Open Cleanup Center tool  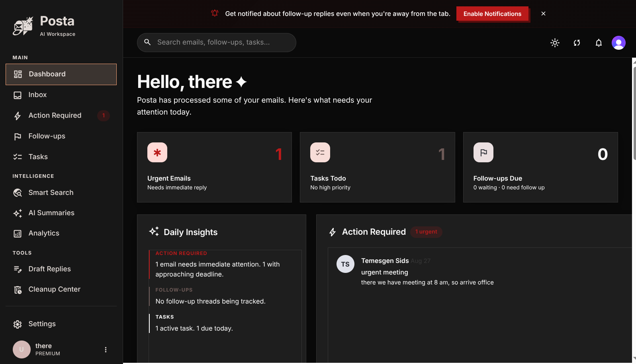pyautogui.click(x=61, y=290)
